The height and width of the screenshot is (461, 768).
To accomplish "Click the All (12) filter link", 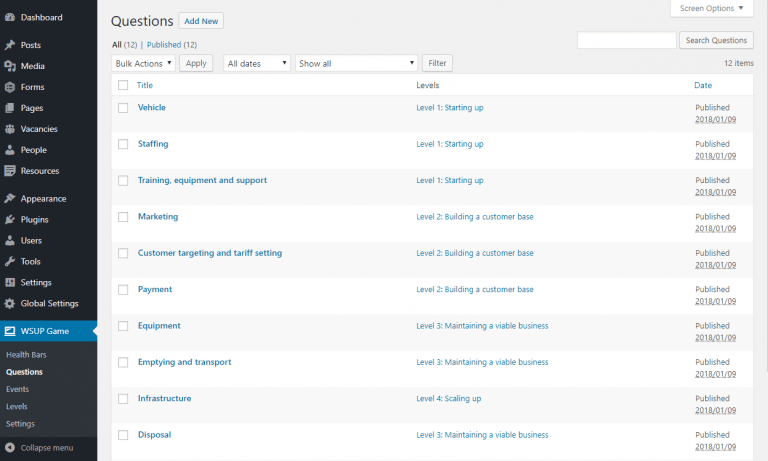I will pyautogui.click(x=124, y=45).
